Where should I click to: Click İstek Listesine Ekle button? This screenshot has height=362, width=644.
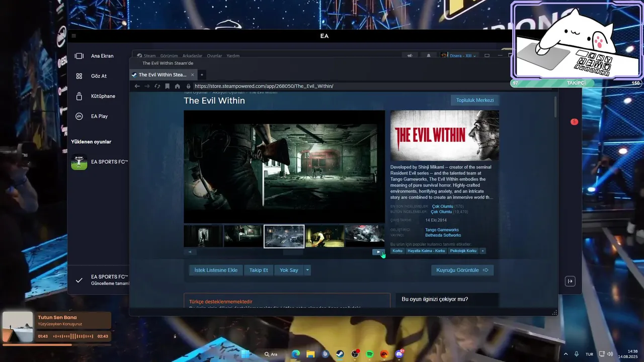pyautogui.click(x=216, y=270)
